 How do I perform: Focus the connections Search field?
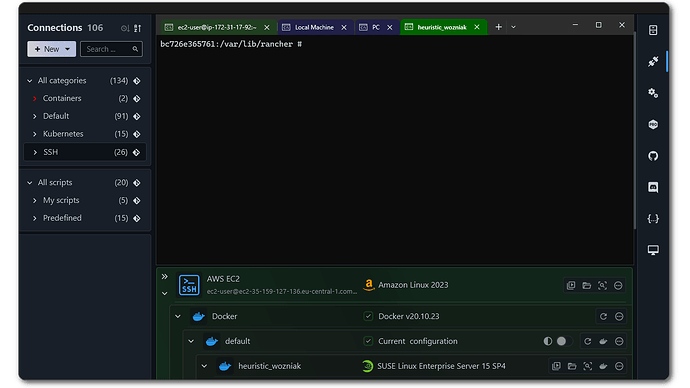pyautogui.click(x=111, y=49)
